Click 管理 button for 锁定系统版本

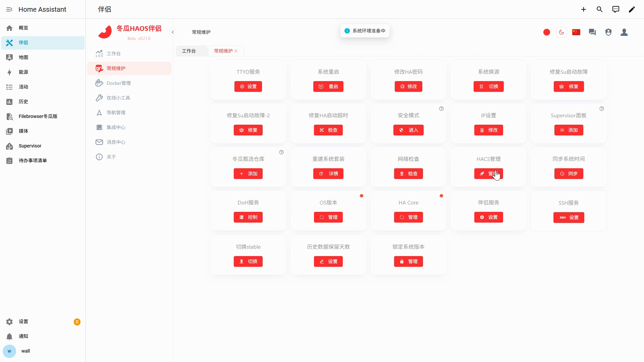point(409,261)
